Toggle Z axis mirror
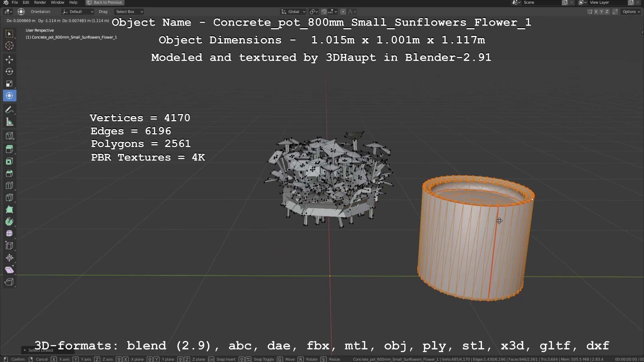The height and width of the screenshot is (362, 644). 607,12
